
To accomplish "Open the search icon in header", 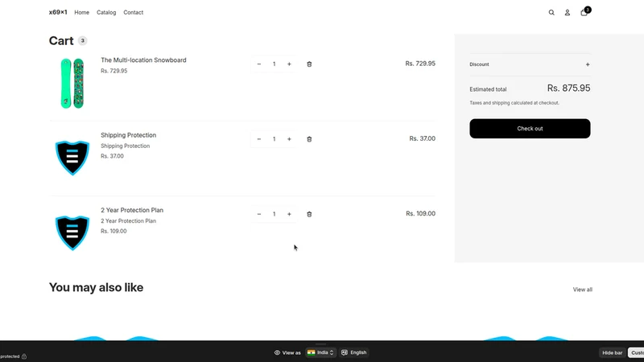I will point(551,13).
